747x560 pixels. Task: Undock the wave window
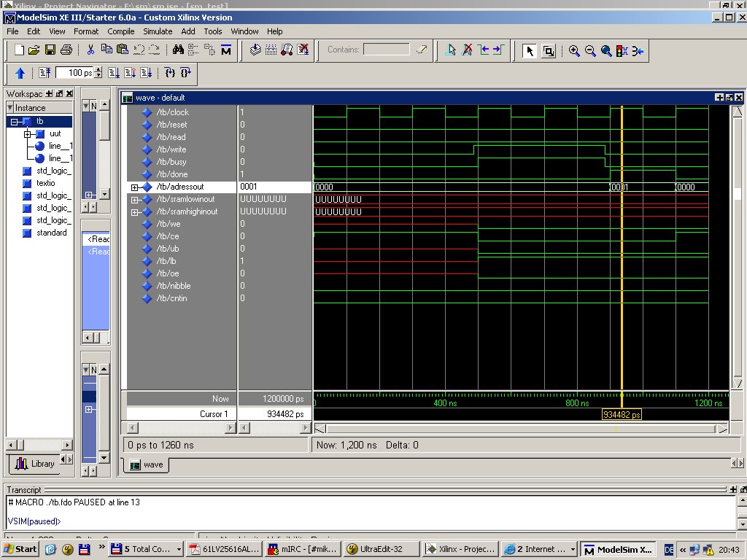pyautogui.click(x=729, y=98)
